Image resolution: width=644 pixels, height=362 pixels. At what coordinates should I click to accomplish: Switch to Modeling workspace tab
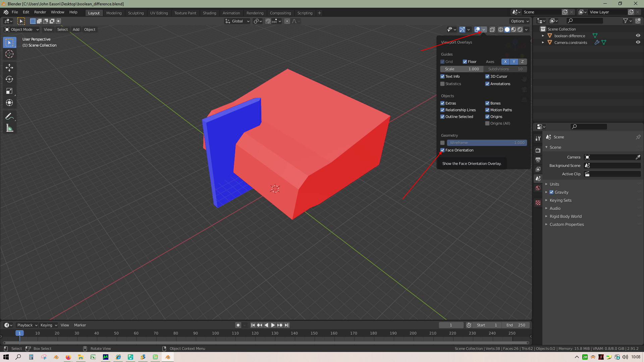click(x=114, y=13)
